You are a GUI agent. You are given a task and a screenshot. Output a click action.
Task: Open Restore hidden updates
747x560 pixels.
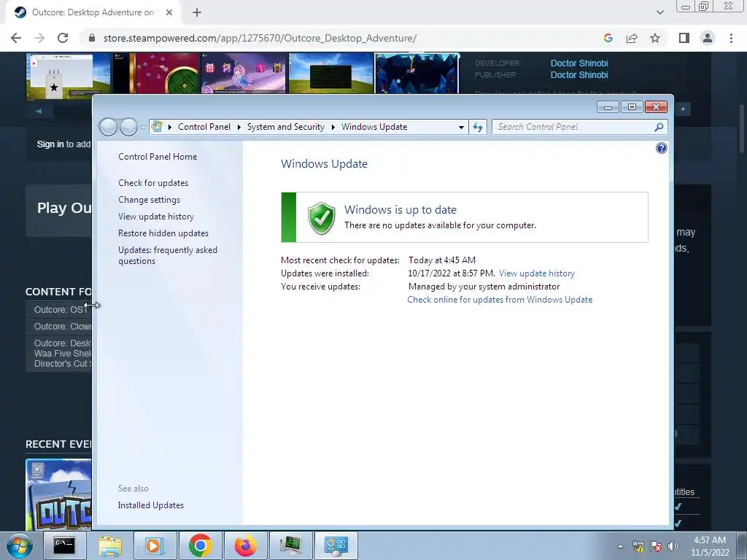[163, 233]
